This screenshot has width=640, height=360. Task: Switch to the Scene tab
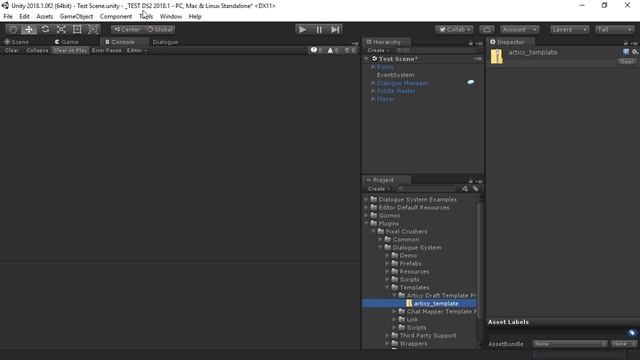point(17,42)
